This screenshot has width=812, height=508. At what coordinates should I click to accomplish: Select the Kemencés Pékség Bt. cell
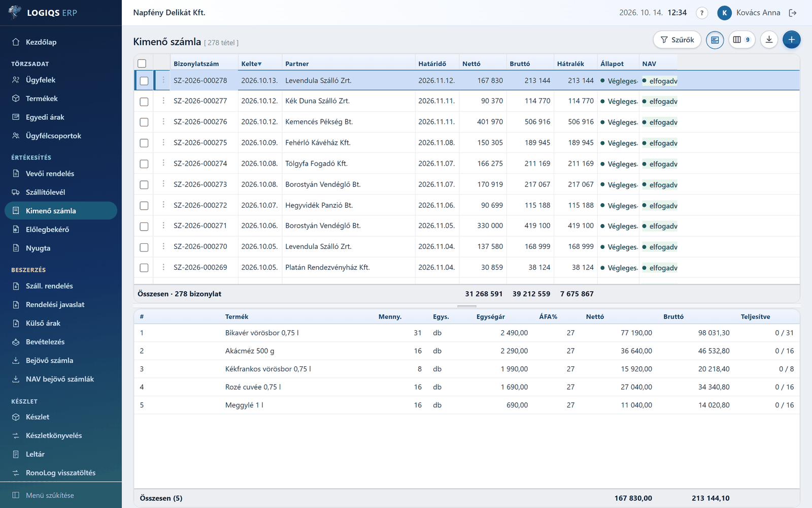pos(348,122)
